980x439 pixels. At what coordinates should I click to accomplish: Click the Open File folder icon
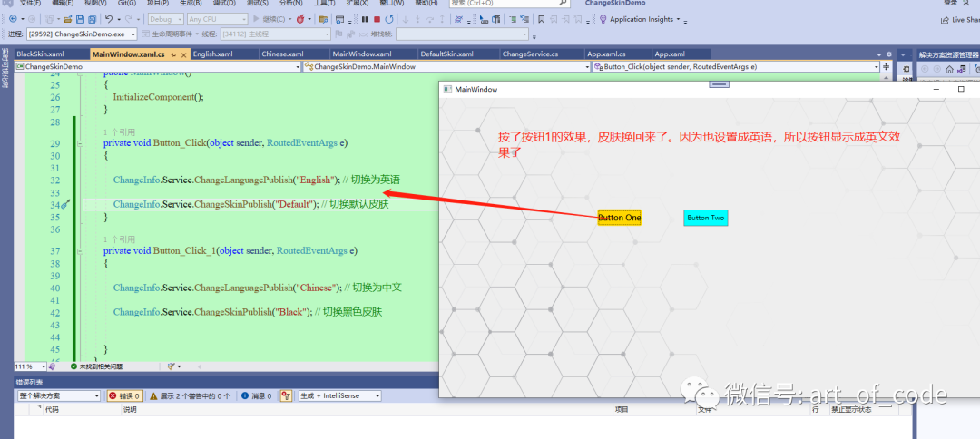click(x=68, y=19)
